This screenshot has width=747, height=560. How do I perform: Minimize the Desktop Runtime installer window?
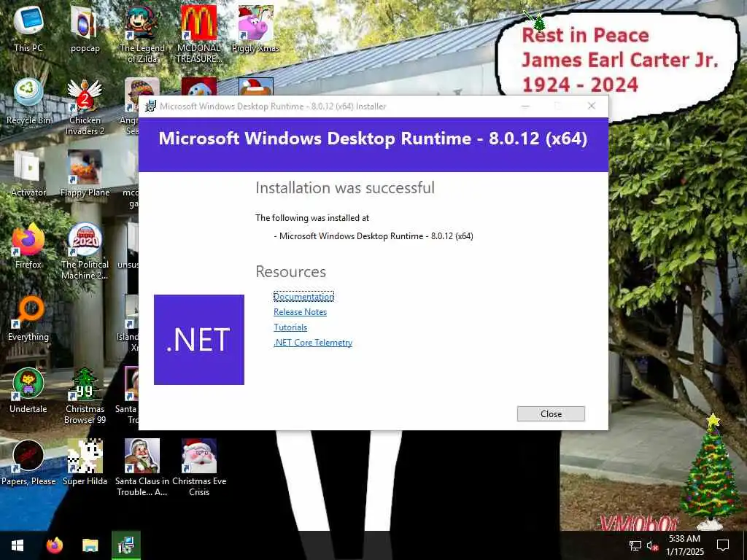tap(525, 106)
